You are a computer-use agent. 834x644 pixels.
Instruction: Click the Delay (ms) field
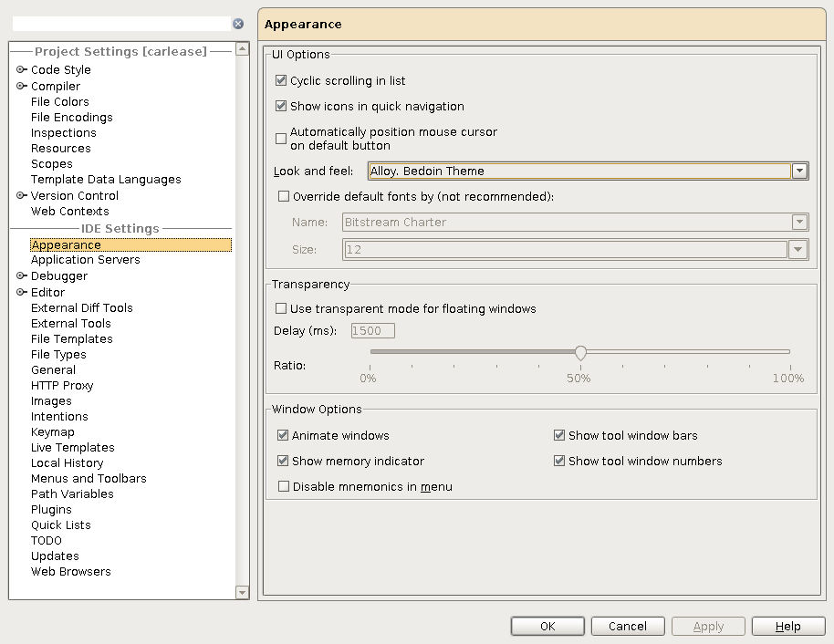373,331
